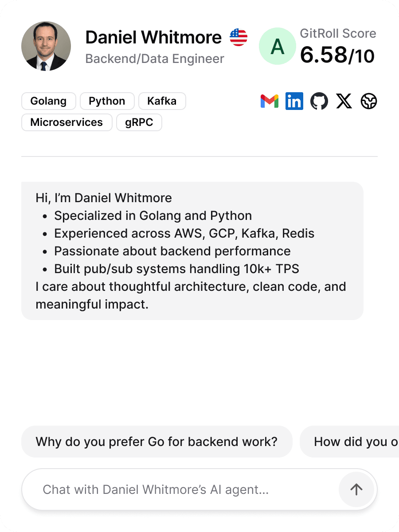This screenshot has height=532, width=399.
Task: Focus the chat with AI agent input
Action: (x=177, y=489)
